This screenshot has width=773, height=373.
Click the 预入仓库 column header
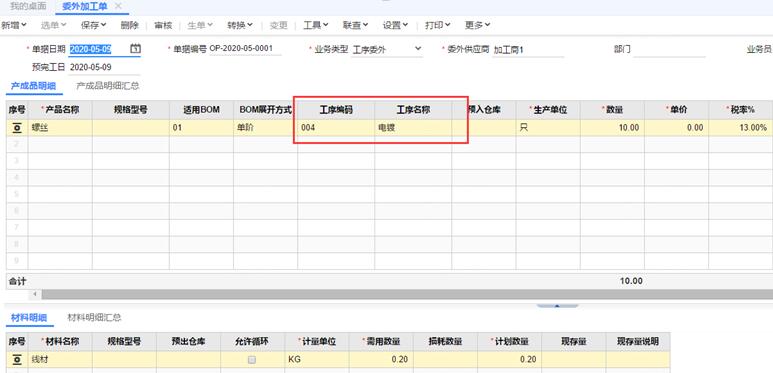(x=484, y=110)
